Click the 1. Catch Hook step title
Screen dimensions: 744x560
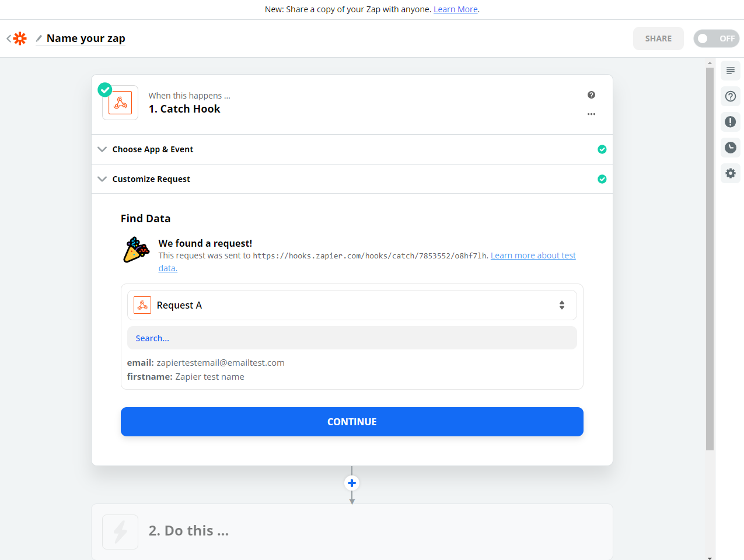point(184,109)
